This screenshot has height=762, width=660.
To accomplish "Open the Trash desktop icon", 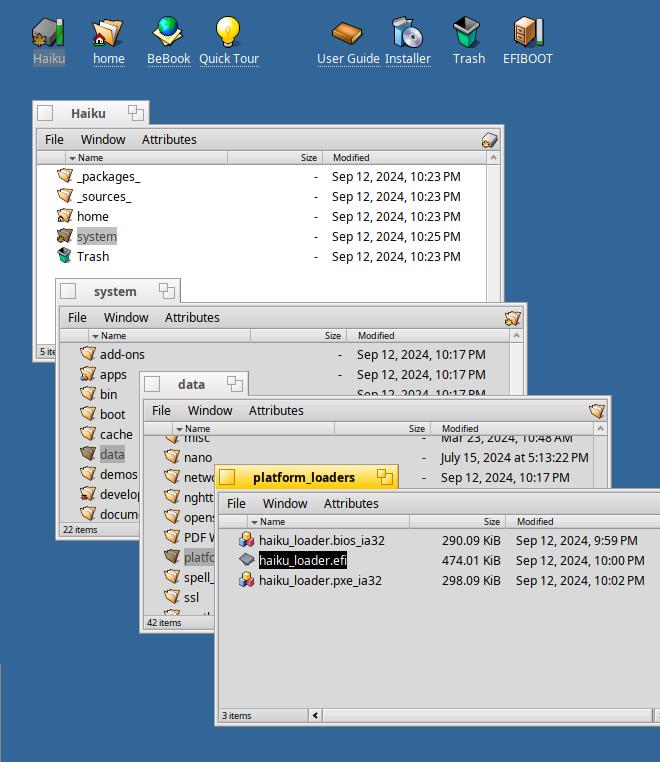I will coord(467,33).
